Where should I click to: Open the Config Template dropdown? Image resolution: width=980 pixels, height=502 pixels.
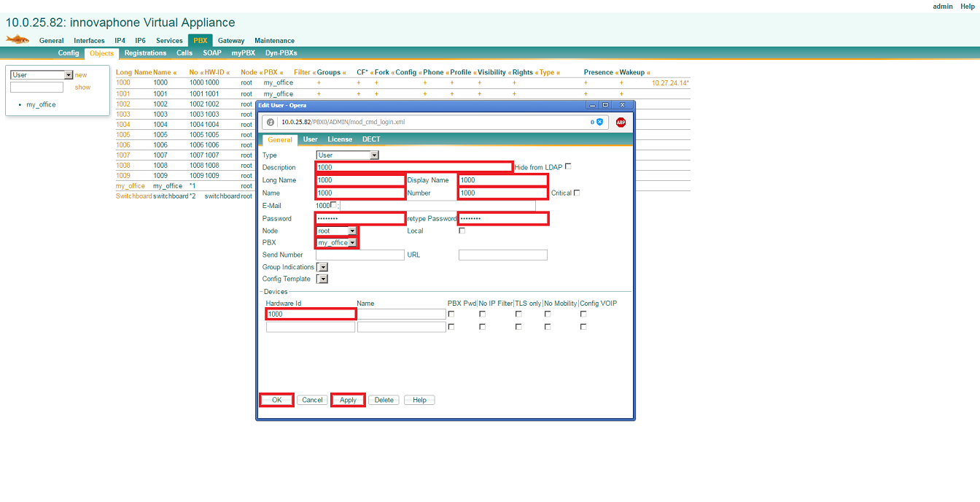pos(322,279)
